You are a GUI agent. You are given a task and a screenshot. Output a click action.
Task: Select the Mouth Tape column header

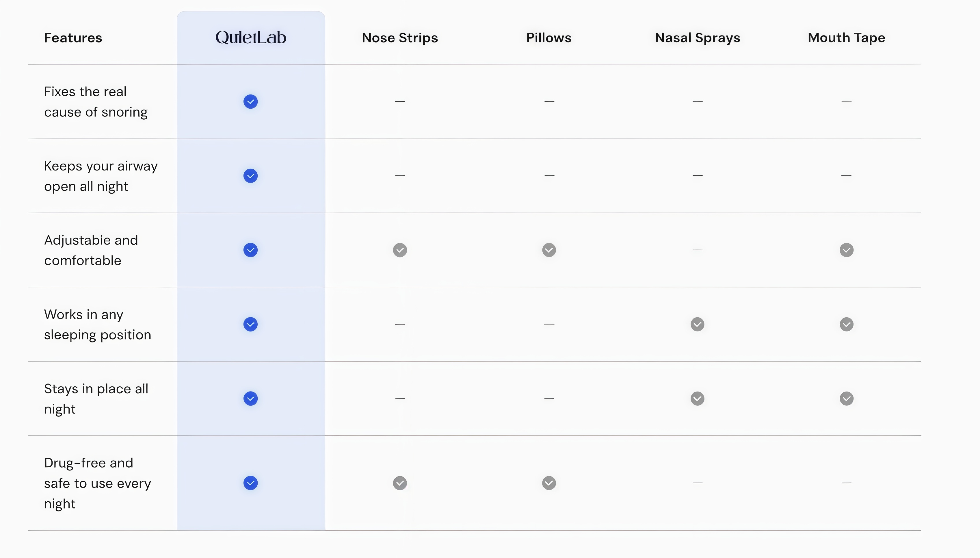click(846, 38)
